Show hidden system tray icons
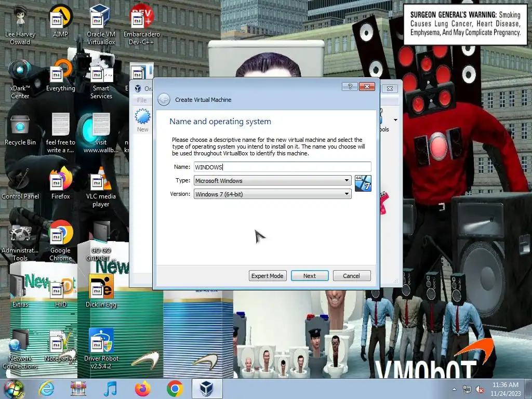532x399 pixels. pyautogui.click(x=454, y=389)
